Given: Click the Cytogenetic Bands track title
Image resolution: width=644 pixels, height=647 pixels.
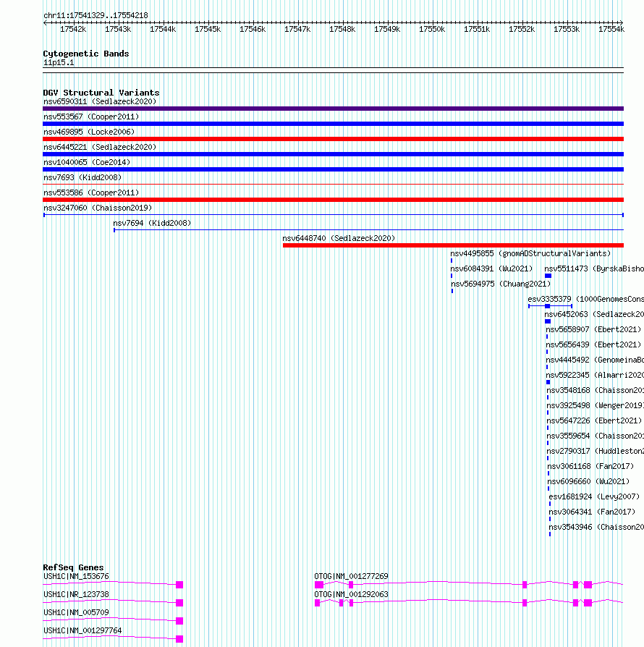Looking at the screenshot, I should point(86,54).
